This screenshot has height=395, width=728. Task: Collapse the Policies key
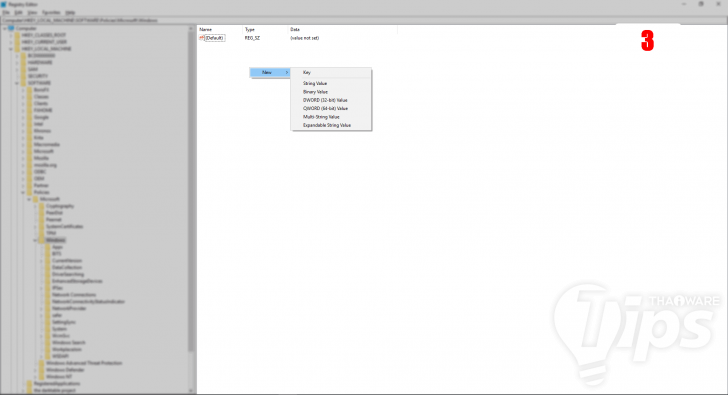tap(23, 192)
